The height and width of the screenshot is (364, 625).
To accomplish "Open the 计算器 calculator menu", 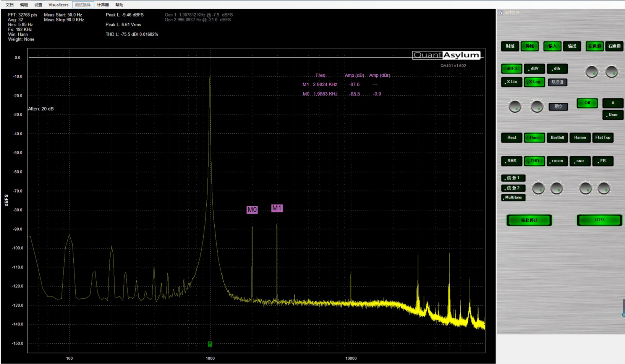I will point(103,5).
